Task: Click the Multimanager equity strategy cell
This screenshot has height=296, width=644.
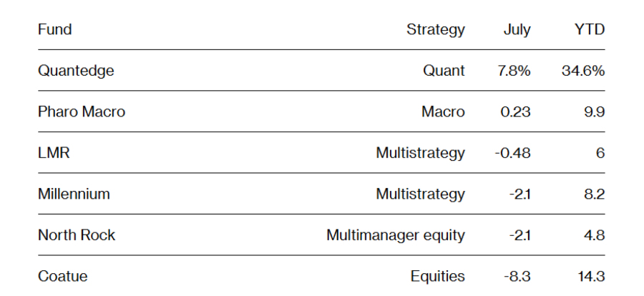Action: tap(396, 235)
